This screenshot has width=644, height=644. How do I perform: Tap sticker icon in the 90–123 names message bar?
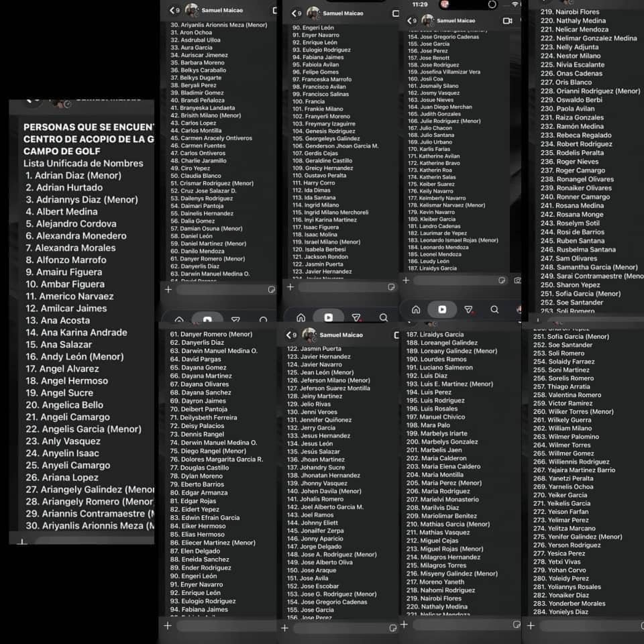(391, 287)
